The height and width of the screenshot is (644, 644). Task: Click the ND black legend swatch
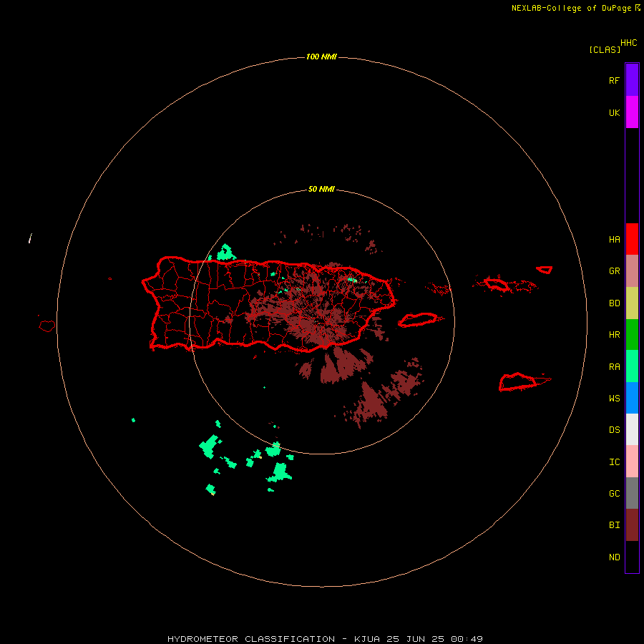tap(632, 557)
